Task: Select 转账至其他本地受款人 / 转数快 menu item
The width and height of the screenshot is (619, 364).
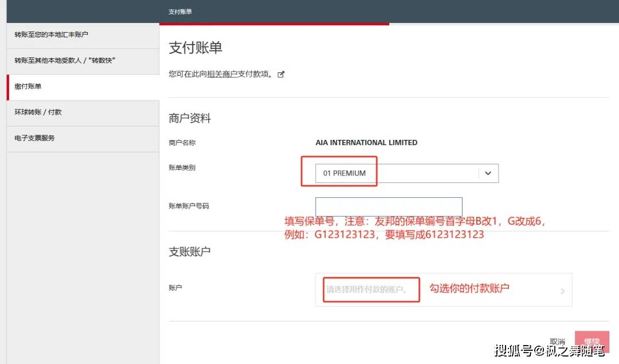Action: coord(83,61)
